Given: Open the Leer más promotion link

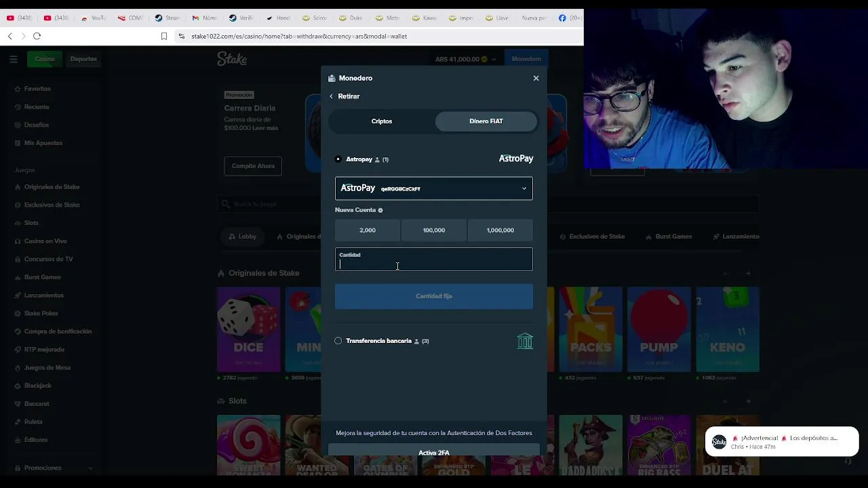Looking at the screenshot, I should 265,128.
